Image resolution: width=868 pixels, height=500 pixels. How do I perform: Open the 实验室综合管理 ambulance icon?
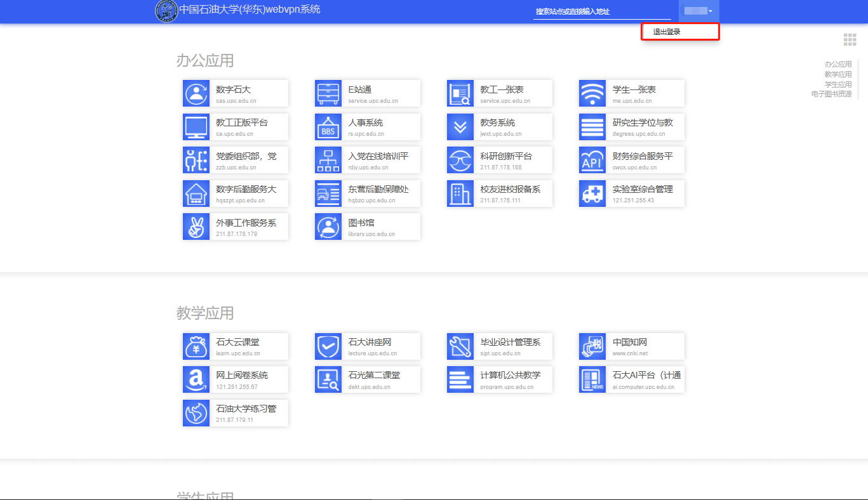point(592,194)
